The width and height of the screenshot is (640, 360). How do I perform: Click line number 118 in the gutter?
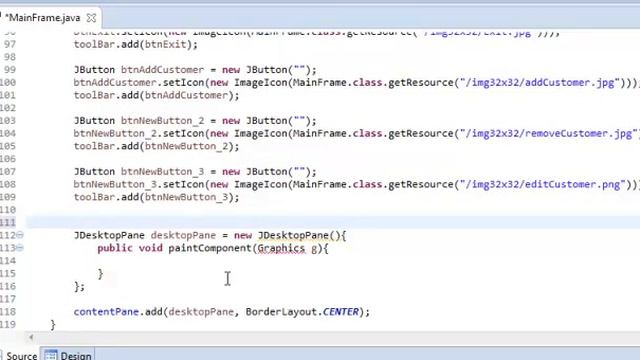(x=8, y=312)
